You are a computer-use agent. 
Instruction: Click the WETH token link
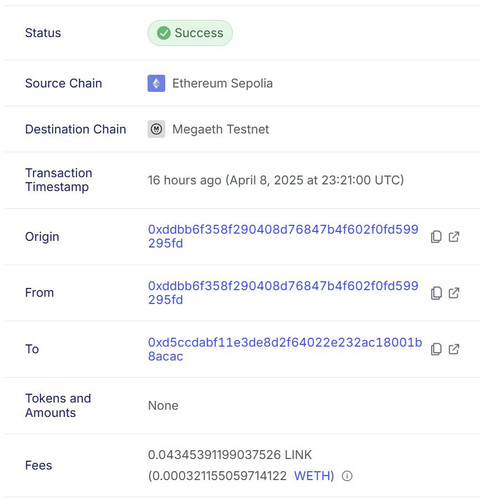coord(312,476)
